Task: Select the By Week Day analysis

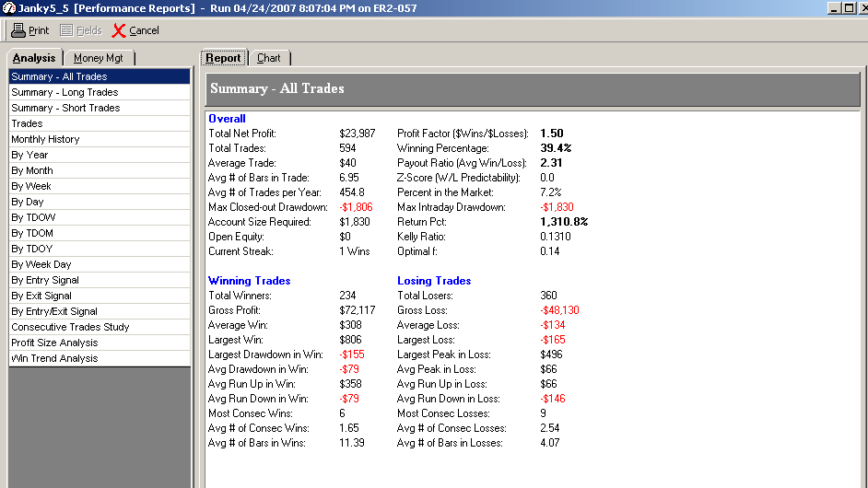Action: (x=100, y=264)
